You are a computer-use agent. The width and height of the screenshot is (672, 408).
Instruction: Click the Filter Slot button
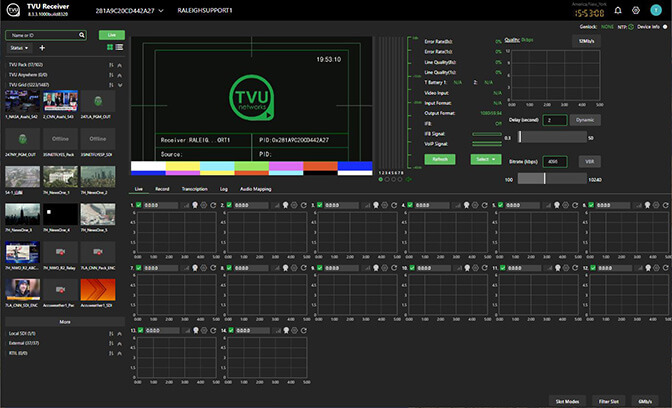(609, 402)
